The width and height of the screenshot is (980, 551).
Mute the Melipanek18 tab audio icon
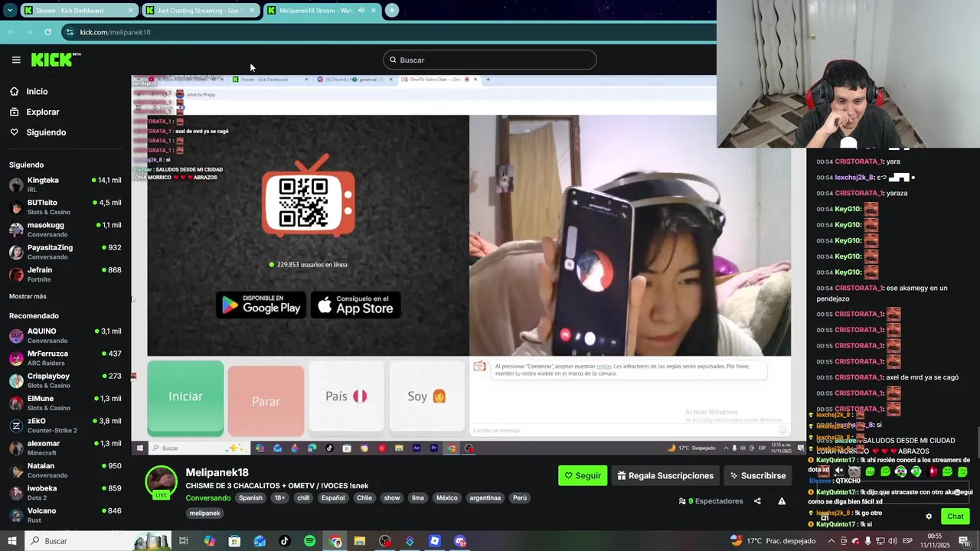coord(361,10)
